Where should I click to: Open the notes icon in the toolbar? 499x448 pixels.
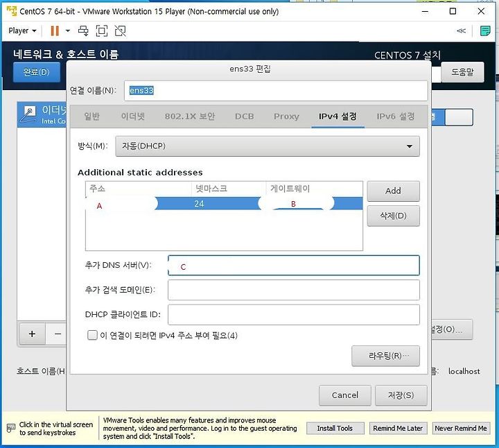pos(484,31)
